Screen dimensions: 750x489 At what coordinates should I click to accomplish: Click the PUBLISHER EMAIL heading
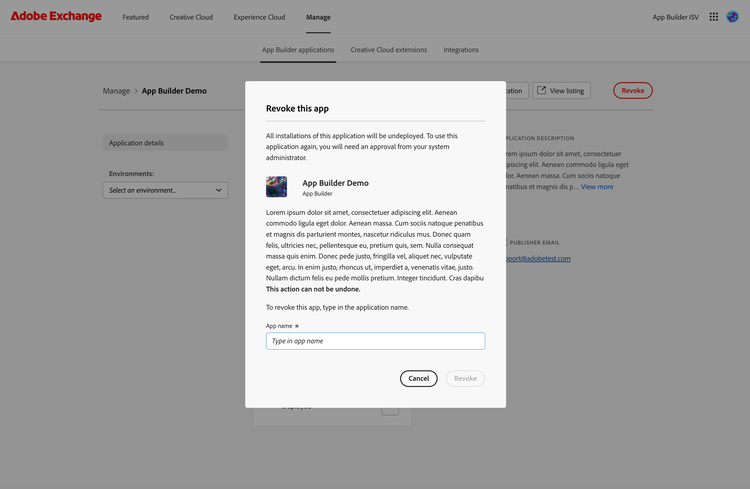coord(534,243)
